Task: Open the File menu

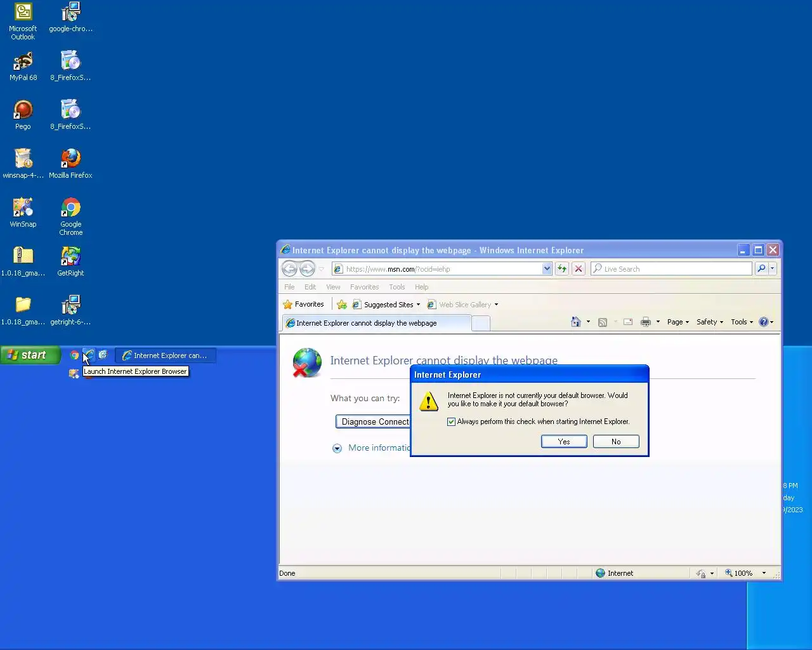Action: (x=289, y=287)
